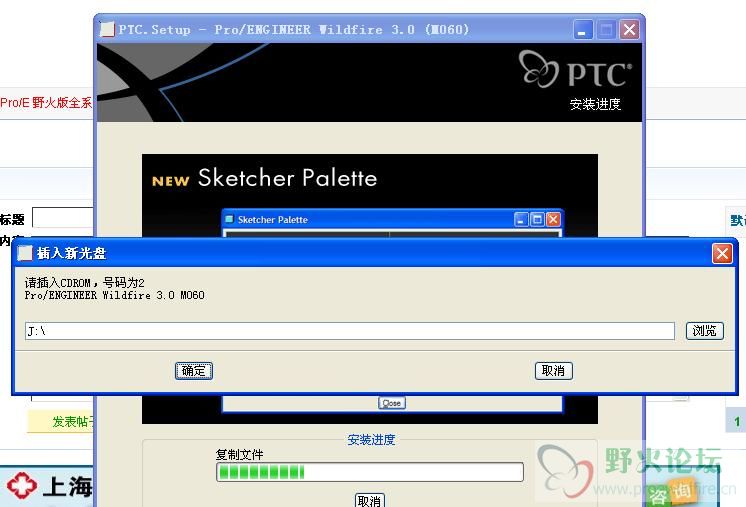Click the 插入新光盘 dialog title icon

25,253
